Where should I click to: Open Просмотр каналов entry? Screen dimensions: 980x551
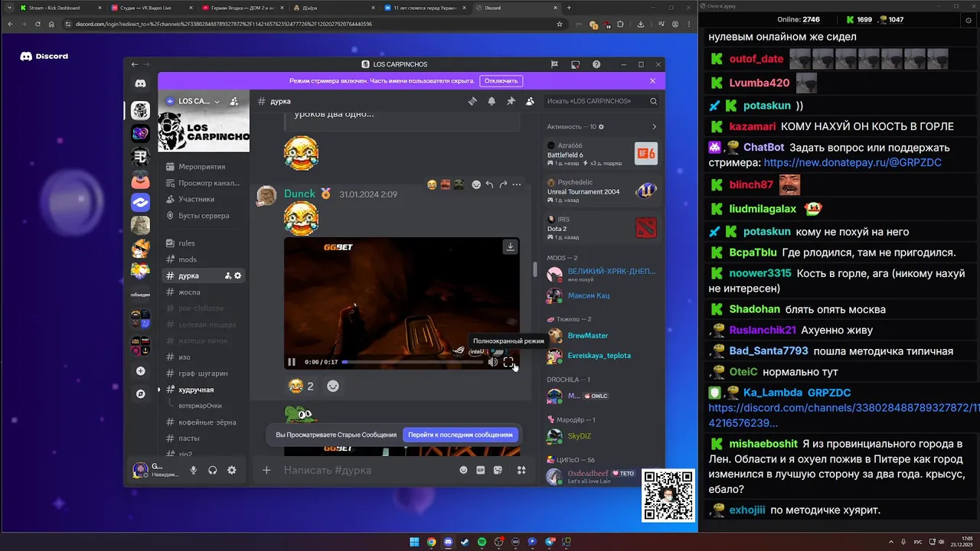coord(203,183)
